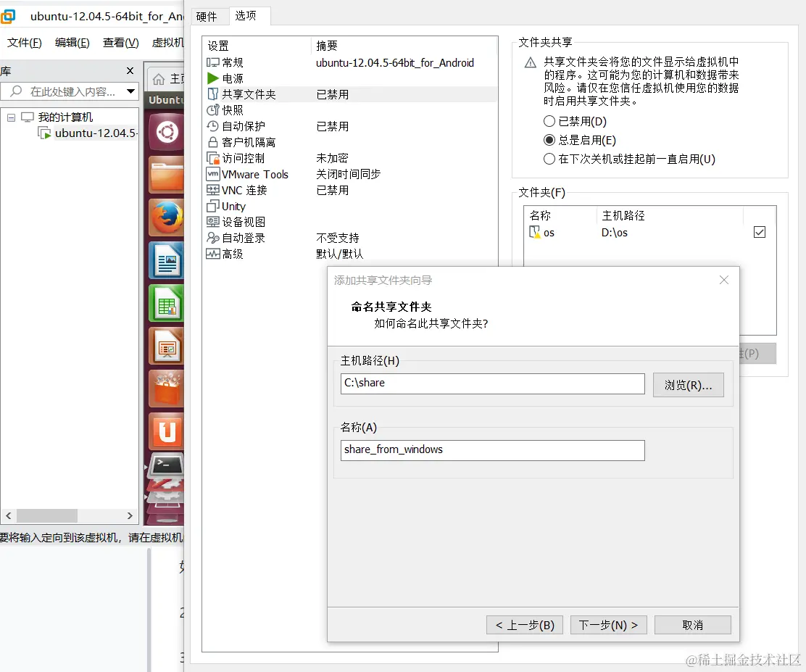Select the 自动保护 settings row
This screenshot has height=672, width=806.
tap(350, 126)
